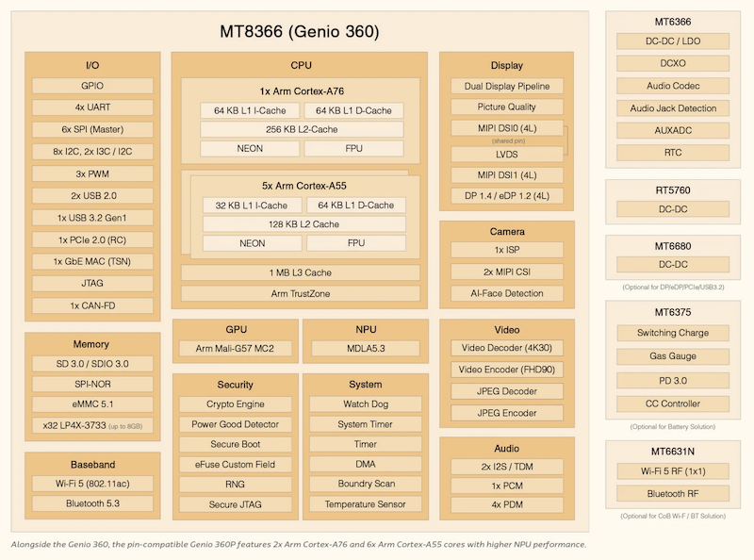This screenshot has height=560, width=754.
Task: Click the Dual Display Pipeline block
Action: (x=506, y=86)
